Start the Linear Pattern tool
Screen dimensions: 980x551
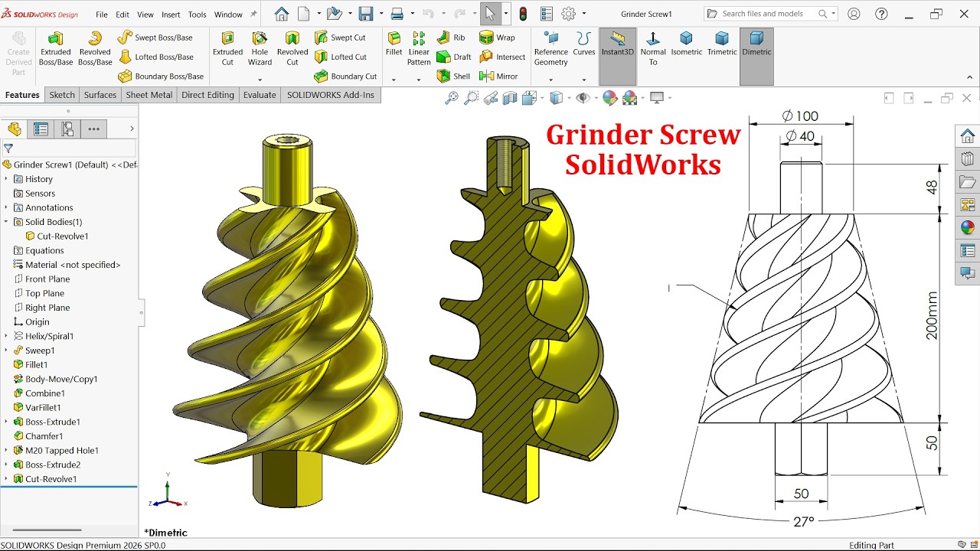point(419,48)
